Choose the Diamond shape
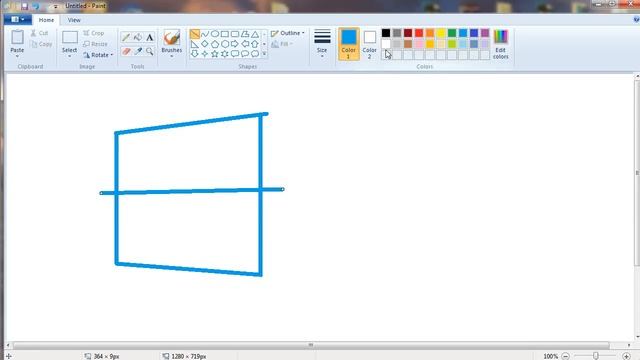The image size is (640, 360). (x=204, y=44)
